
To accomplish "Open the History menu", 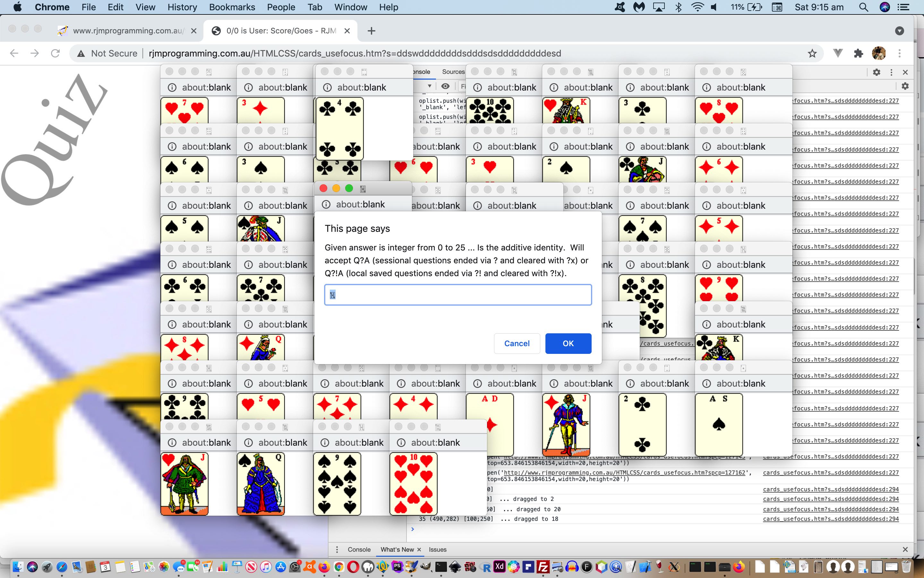I will coord(182,7).
